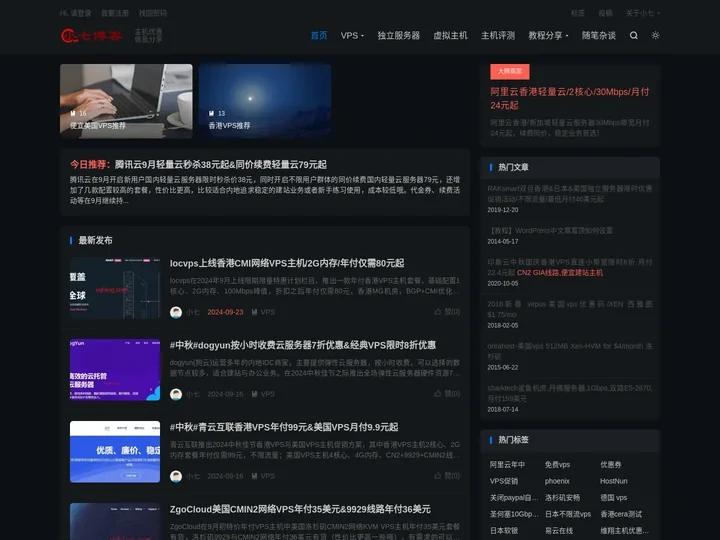
Task: Like the locvps香港CMI post via thumbs-up
Action: [438, 312]
